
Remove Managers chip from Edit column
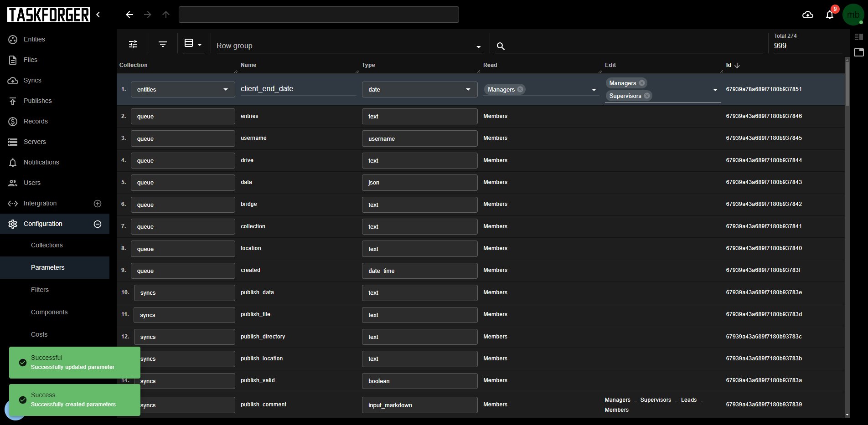tap(642, 83)
